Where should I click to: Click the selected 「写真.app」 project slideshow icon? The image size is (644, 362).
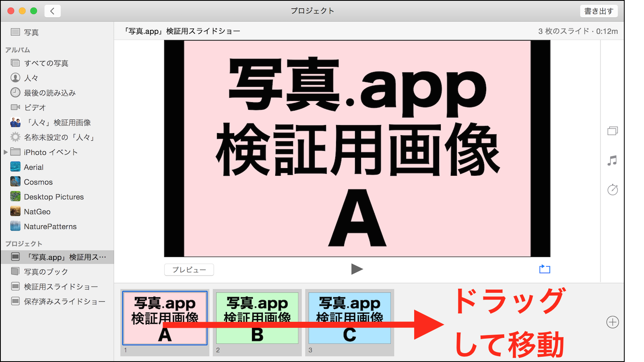(x=15, y=257)
